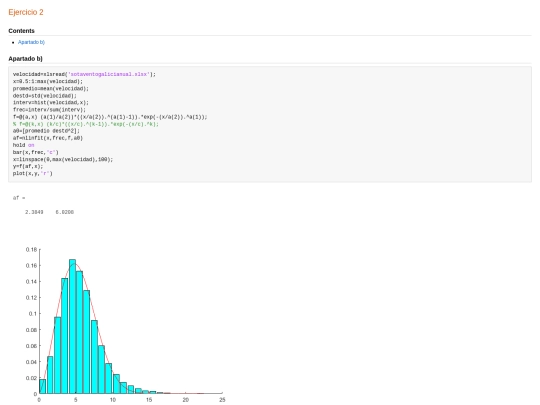Click the code line "plot(x,y,'r')"

coord(33,173)
